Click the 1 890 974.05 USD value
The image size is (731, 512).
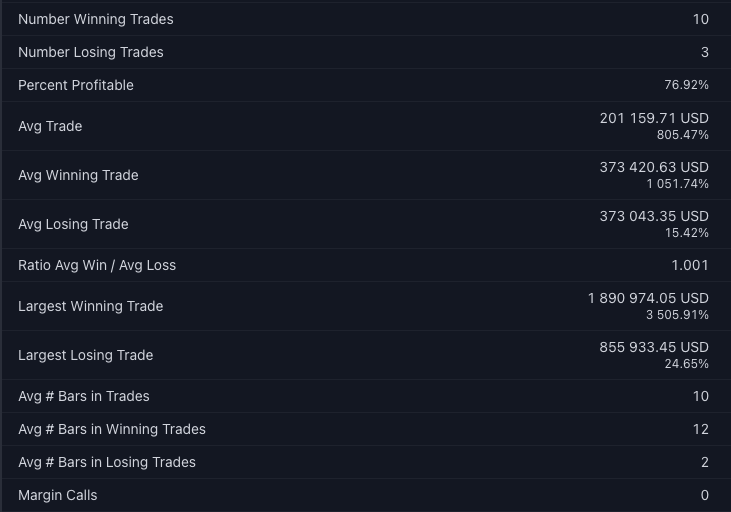coord(648,298)
